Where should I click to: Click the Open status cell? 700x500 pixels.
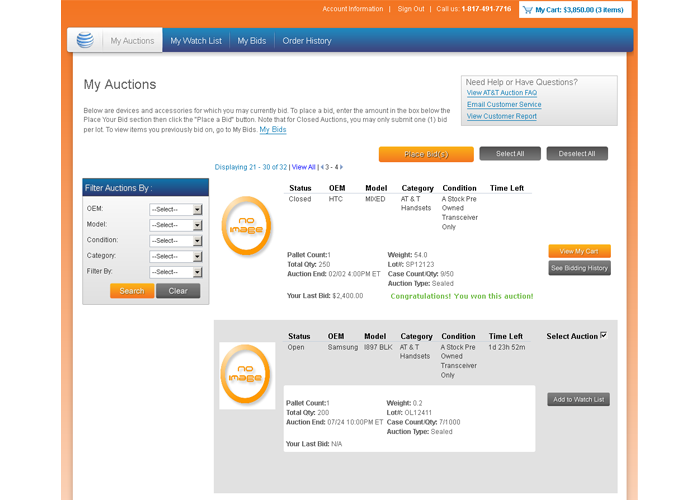(296, 347)
